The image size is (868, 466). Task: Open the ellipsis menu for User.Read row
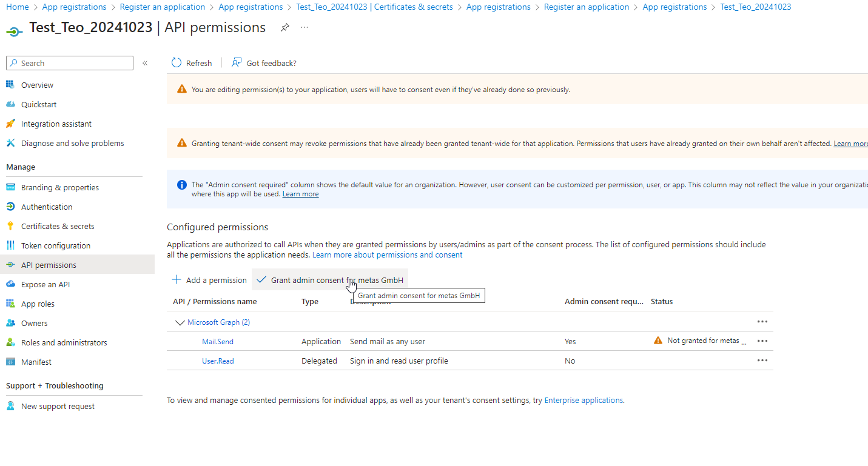pyautogui.click(x=762, y=361)
